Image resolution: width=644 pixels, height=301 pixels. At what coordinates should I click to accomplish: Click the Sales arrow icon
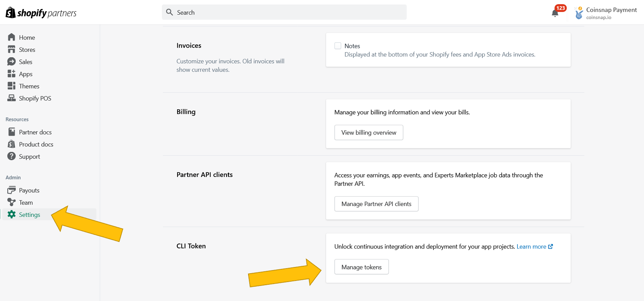pos(12,61)
